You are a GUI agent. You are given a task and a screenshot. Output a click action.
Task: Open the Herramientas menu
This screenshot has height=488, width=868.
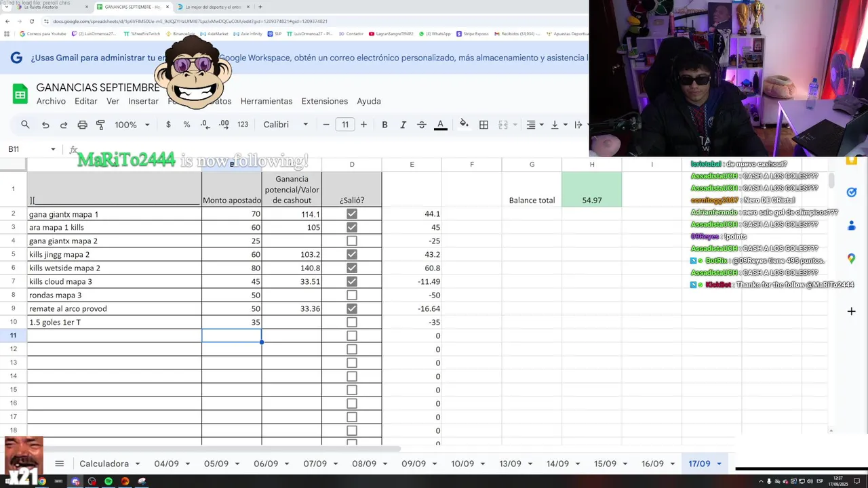pos(267,101)
